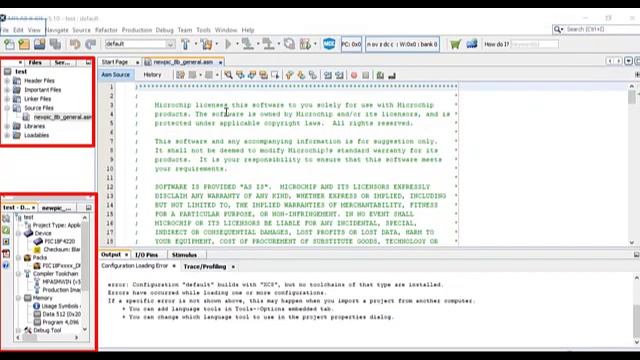Open the Microchip store cart icon
This screenshot has height=360, width=640.
click(455, 44)
